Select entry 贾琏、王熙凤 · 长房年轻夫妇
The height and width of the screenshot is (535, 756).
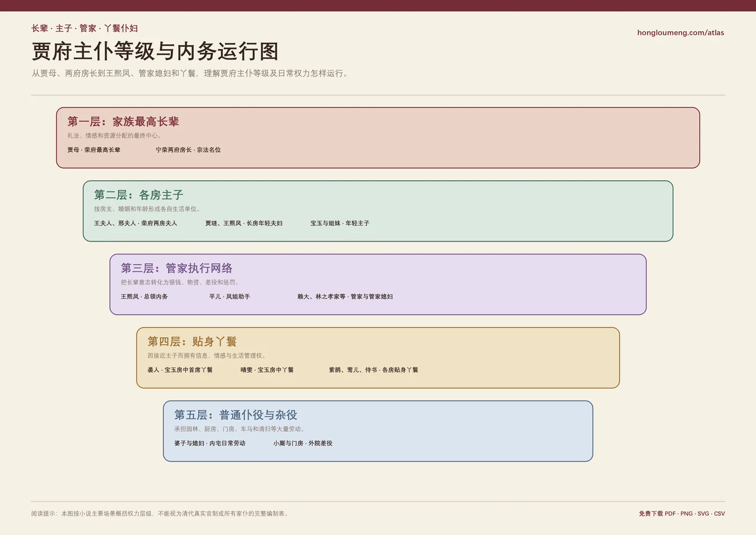[244, 223]
